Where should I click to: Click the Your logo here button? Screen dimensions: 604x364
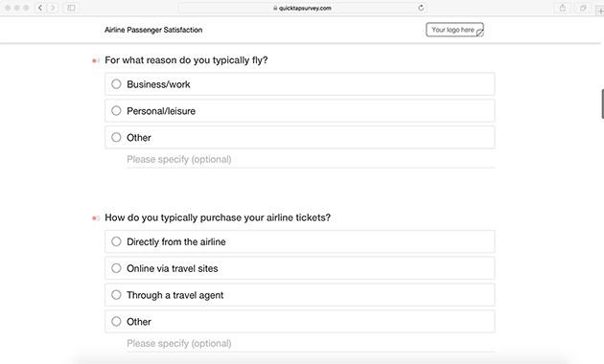coord(454,30)
